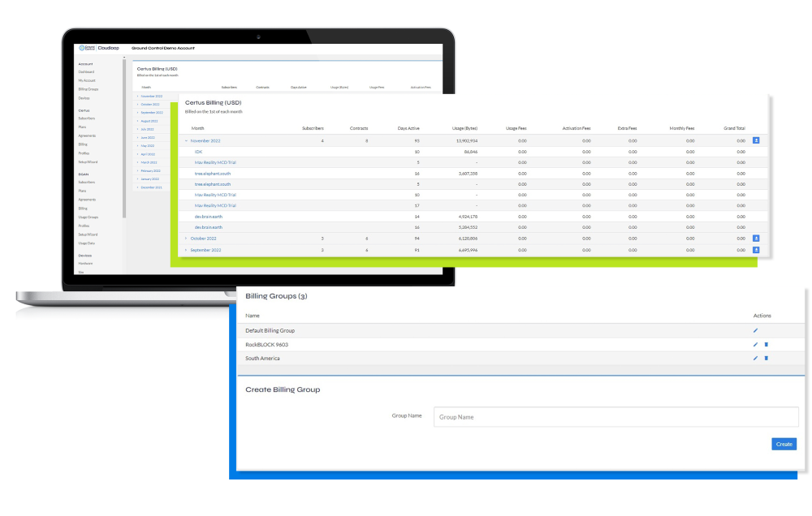Screen dimensions: 812x516
Task: Open Agreements under the Certus section
Action: [x=87, y=135]
